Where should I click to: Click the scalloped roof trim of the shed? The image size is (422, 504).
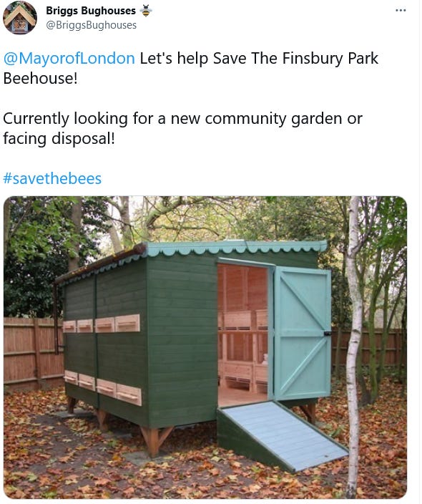click(x=237, y=249)
